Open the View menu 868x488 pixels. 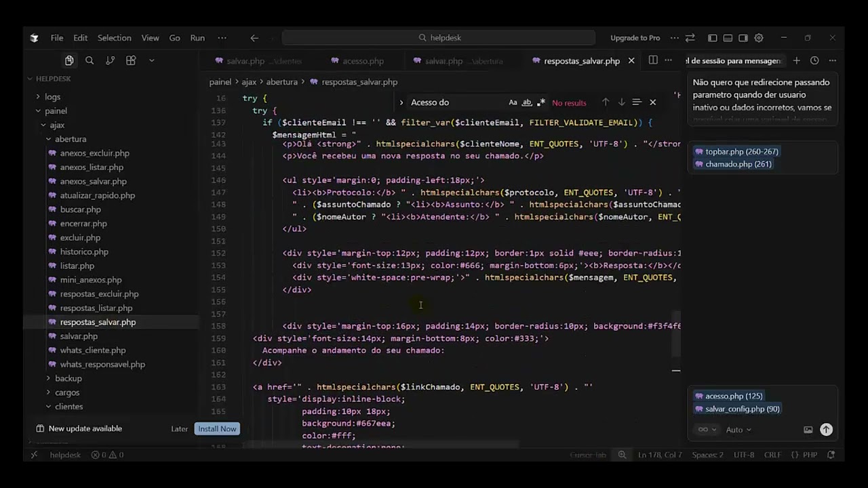point(151,38)
